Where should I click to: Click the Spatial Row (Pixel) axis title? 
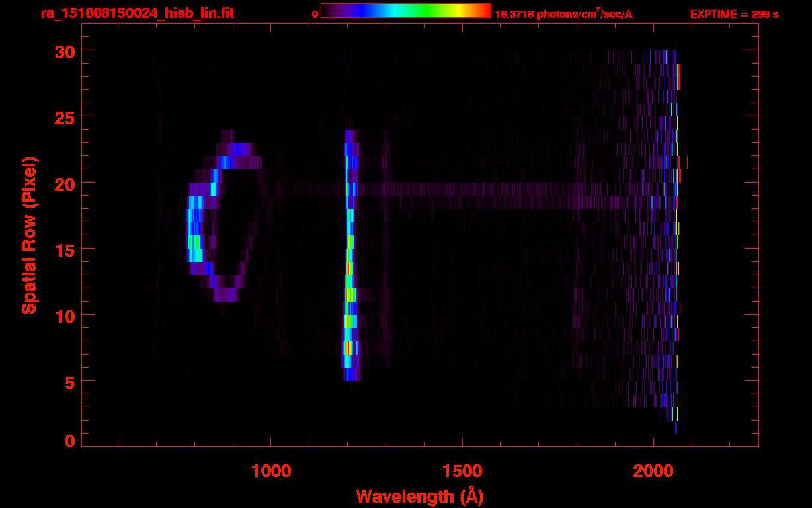coord(29,235)
